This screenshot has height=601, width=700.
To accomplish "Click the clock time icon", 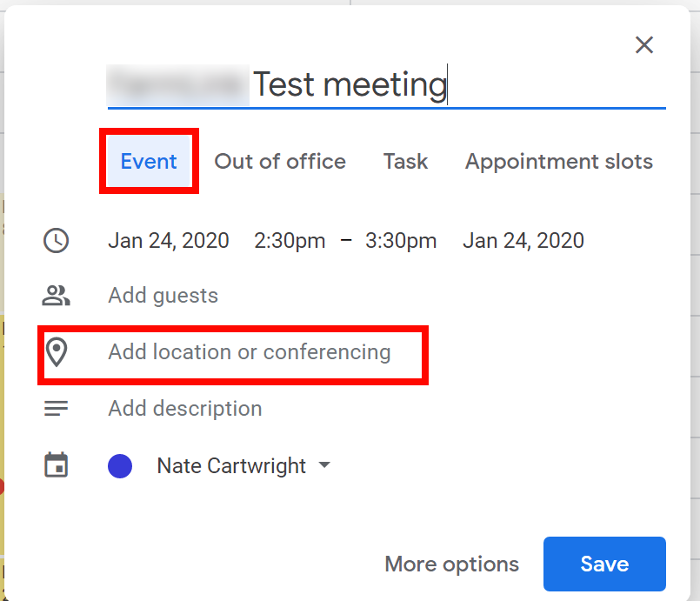I will pyautogui.click(x=57, y=240).
